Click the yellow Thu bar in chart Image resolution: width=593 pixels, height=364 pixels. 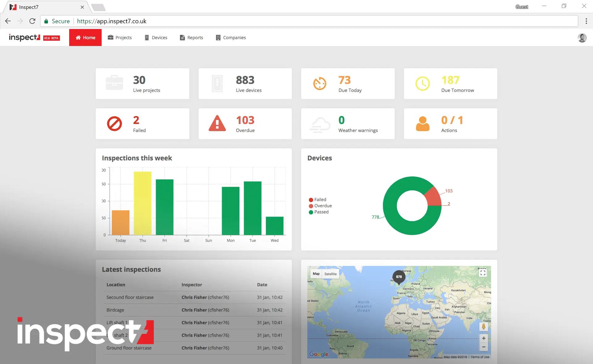tap(142, 203)
